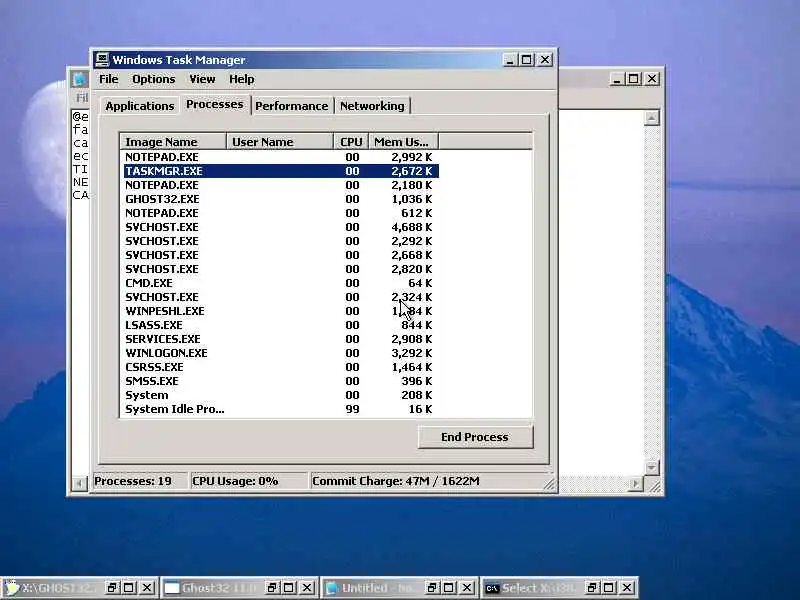Select the CSRSS.EXE process
The width and height of the screenshot is (800, 600).
[280, 367]
